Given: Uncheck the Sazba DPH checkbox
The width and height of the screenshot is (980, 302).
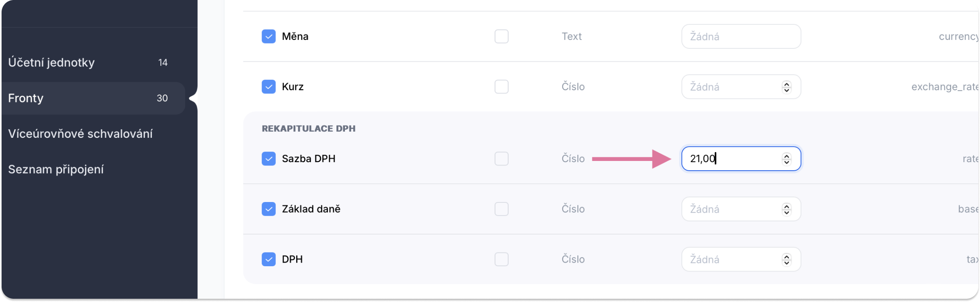Looking at the screenshot, I should [269, 159].
